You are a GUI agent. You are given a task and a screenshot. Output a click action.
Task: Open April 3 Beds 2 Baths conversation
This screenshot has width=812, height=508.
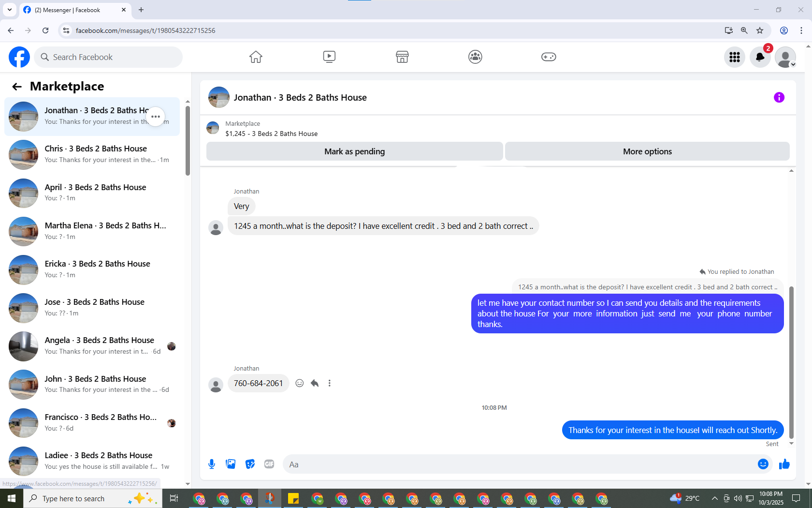click(92, 193)
